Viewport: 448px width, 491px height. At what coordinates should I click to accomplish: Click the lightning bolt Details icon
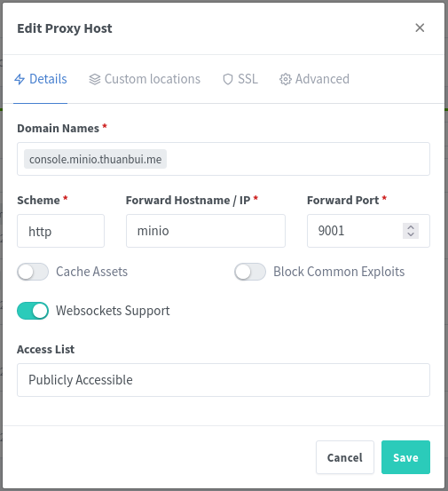point(20,79)
